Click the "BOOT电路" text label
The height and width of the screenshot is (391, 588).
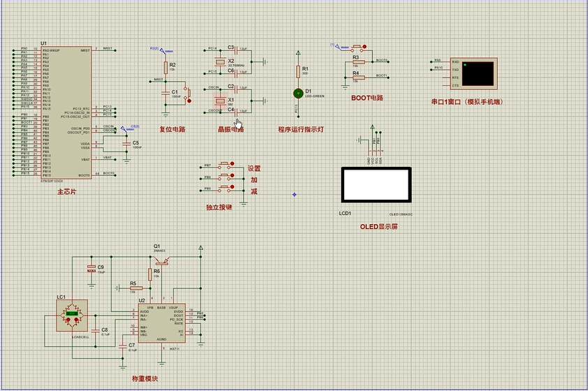click(x=367, y=98)
